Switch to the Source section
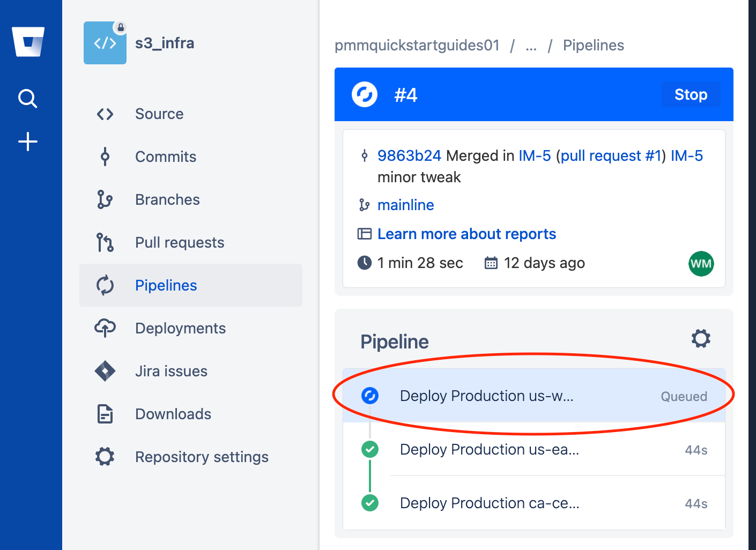 (x=105, y=114)
